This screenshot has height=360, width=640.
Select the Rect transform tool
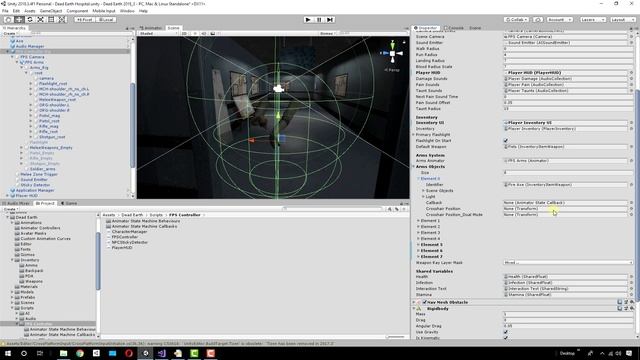click(51, 20)
